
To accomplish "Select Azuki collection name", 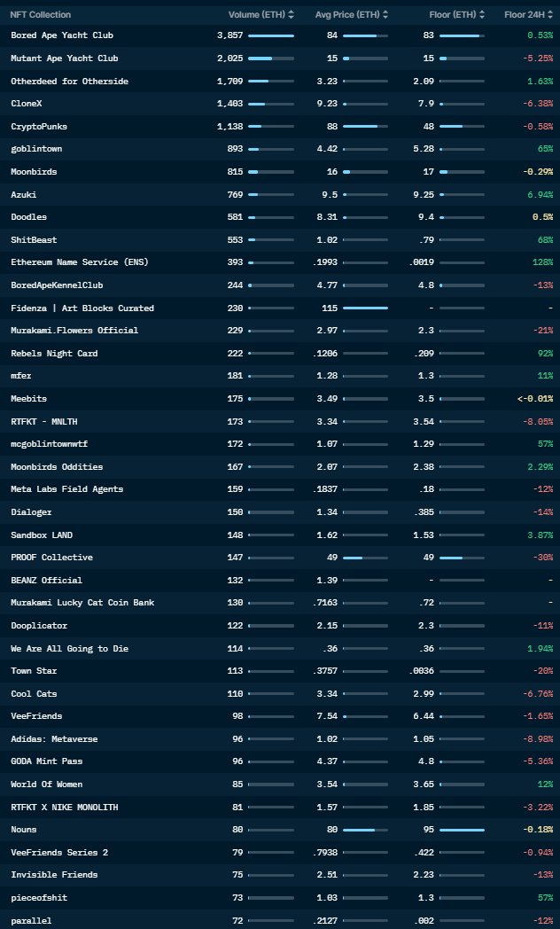I will pos(24,194).
